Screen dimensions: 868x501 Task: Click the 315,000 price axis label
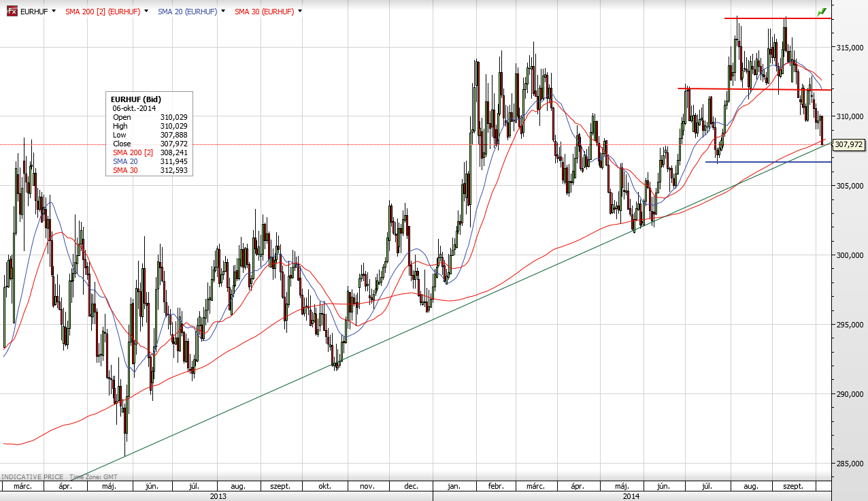tap(852, 48)
